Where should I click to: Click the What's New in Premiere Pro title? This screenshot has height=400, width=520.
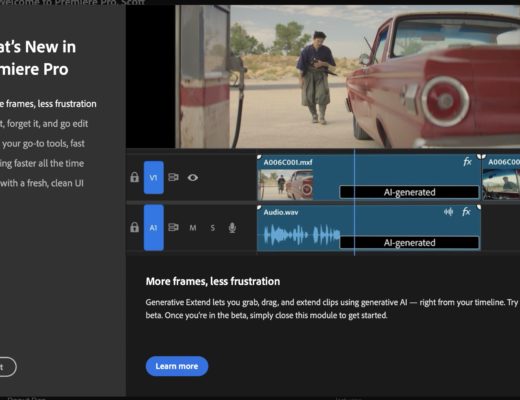click(x=38, y=58)
